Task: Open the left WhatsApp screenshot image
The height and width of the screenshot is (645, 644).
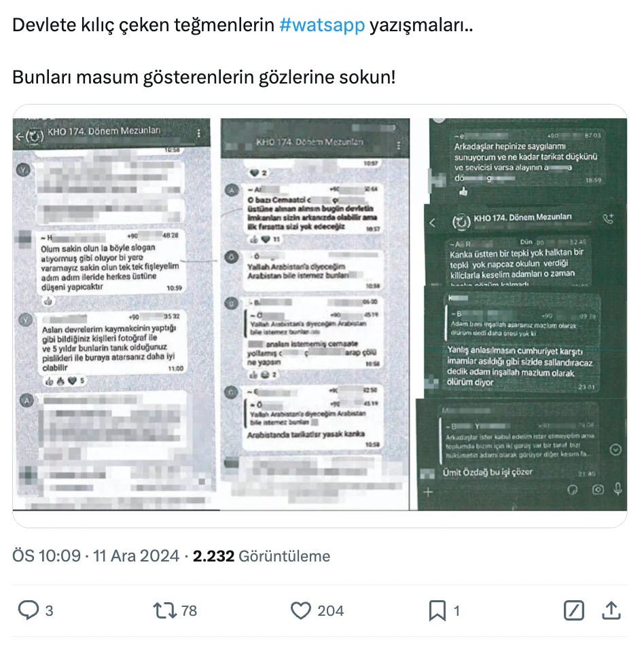Action: 114,314
